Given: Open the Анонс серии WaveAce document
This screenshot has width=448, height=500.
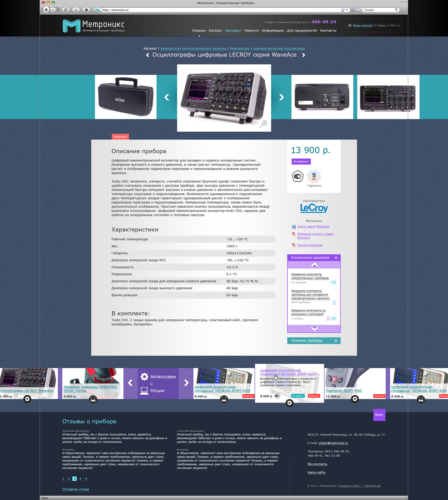Looking at the screenshot, I should [313, 227].
